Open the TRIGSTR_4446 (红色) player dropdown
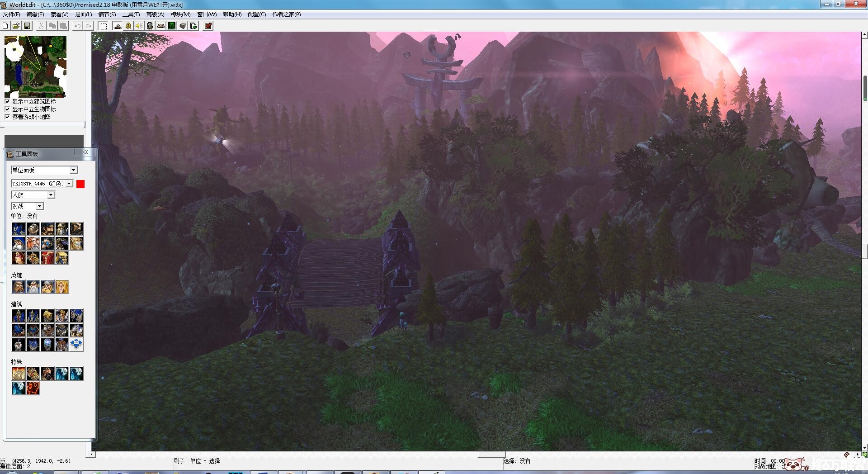This screenshot has height=474, width=868. (69, 184)
